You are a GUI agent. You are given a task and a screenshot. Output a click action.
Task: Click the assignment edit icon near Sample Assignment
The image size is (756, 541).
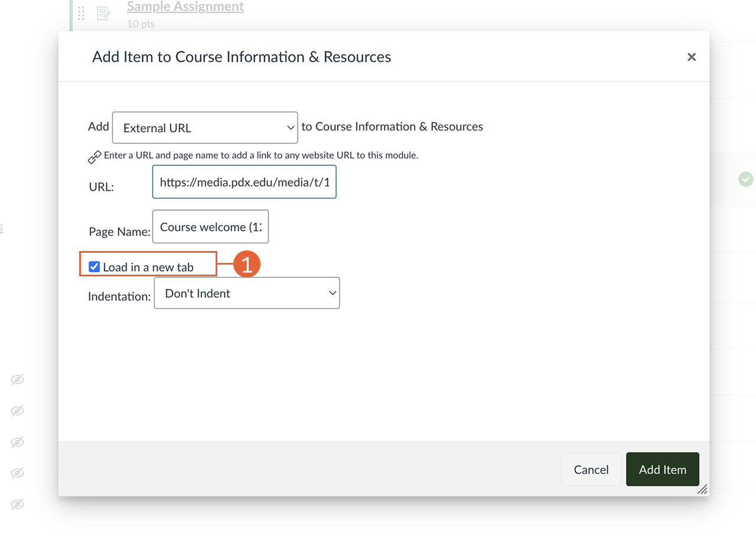click(x=103, y=13)
